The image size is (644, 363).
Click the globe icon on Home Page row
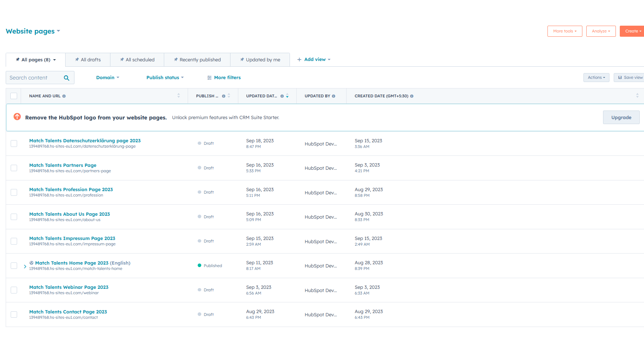coord(31,263)
